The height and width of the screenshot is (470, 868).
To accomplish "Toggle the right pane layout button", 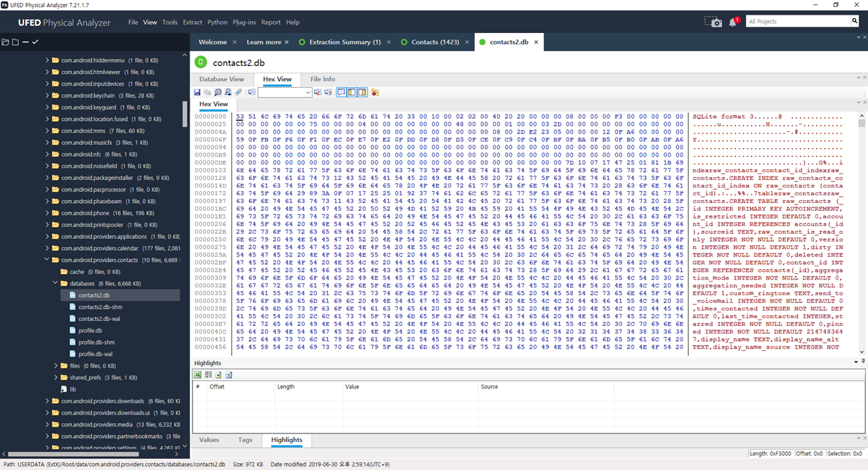I will pos(362,92).
